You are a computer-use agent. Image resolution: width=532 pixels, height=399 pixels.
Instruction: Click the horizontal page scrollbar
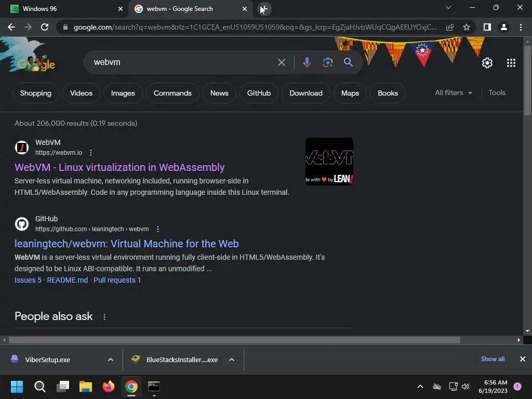pos(234,340)
